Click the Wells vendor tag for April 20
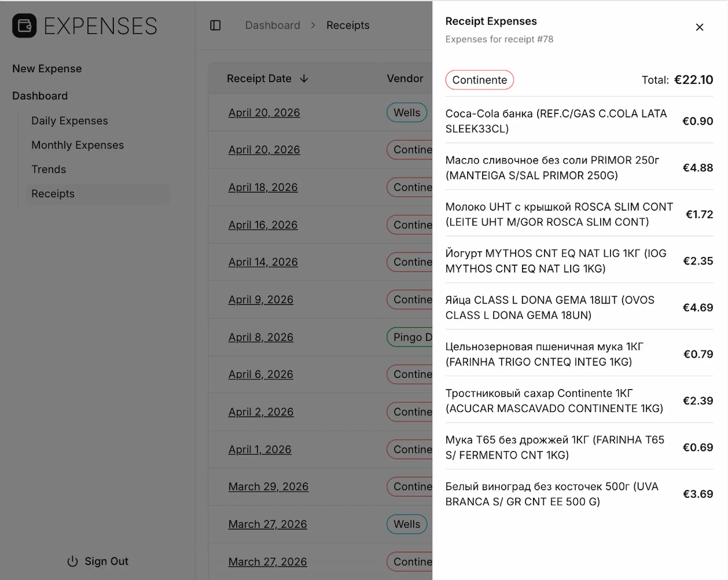This screenshot has height=580, width=728. tap(407, 113)
